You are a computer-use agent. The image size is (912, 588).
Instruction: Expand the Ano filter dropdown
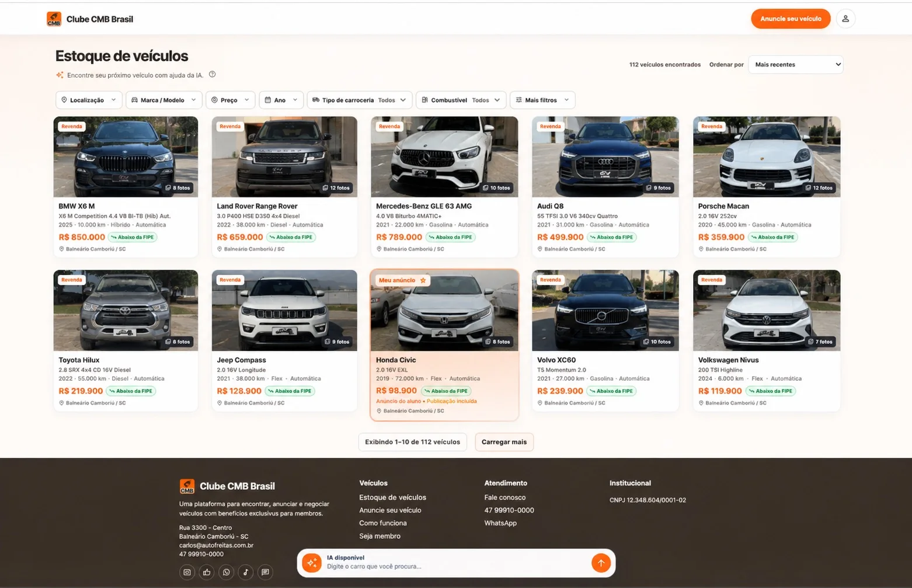(x=281, y=100)
